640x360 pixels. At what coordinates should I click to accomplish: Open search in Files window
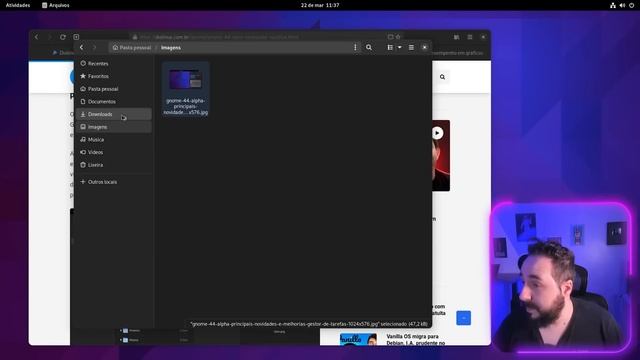click(369, 47)
